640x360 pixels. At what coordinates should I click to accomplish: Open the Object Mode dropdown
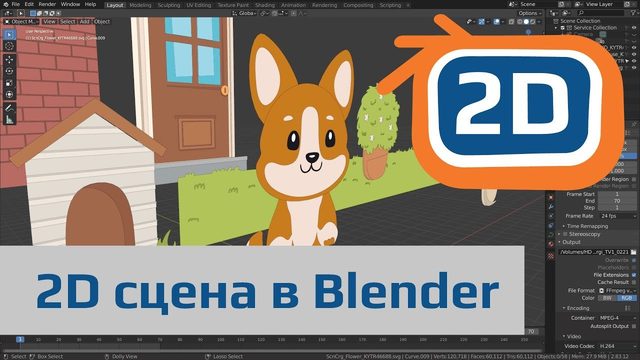pos(21,22)
